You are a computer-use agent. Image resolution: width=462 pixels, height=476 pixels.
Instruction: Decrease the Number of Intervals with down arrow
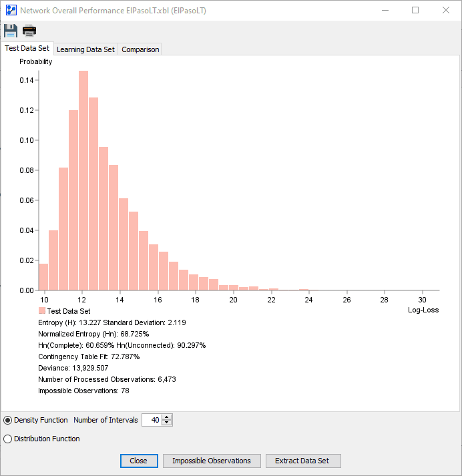click(x=167, y=423)
